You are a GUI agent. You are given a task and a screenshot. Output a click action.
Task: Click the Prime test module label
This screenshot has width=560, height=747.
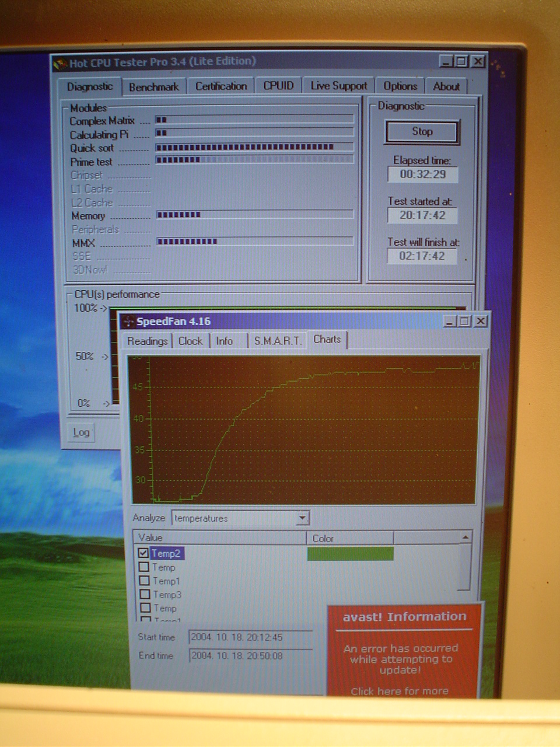(91, 162)
